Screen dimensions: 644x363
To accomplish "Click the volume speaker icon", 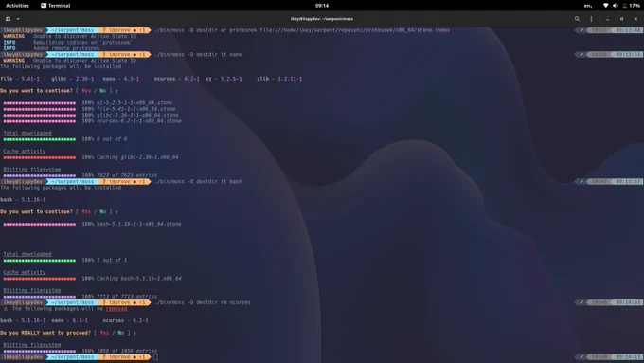I will click(616, 6).
